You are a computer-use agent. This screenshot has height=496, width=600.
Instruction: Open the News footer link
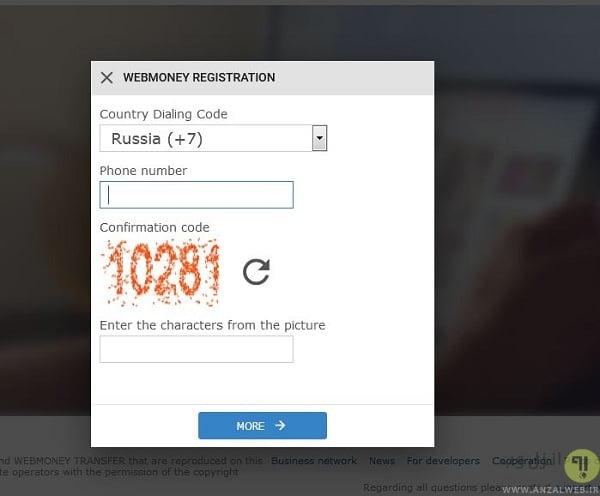click(382, 461)
